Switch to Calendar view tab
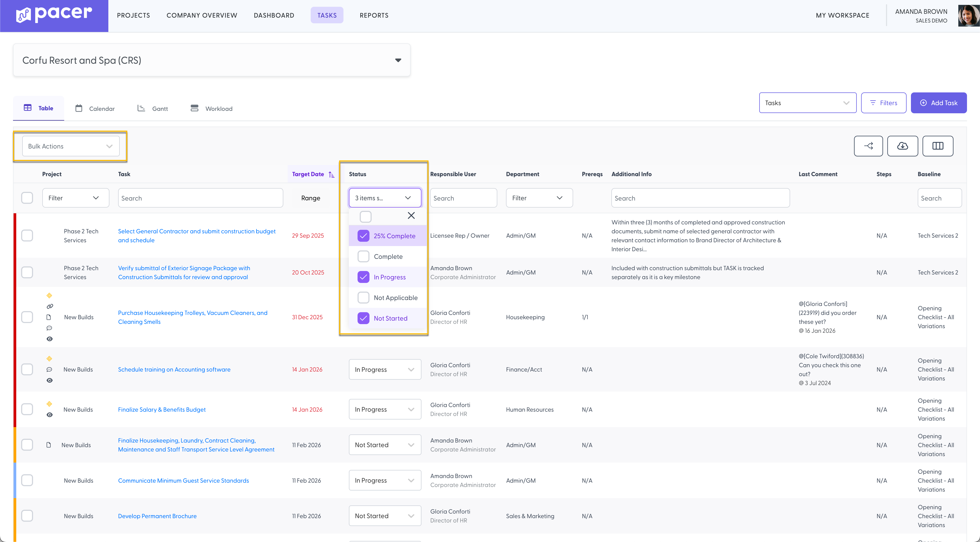 pyautogui.click(x=95, y=108)
